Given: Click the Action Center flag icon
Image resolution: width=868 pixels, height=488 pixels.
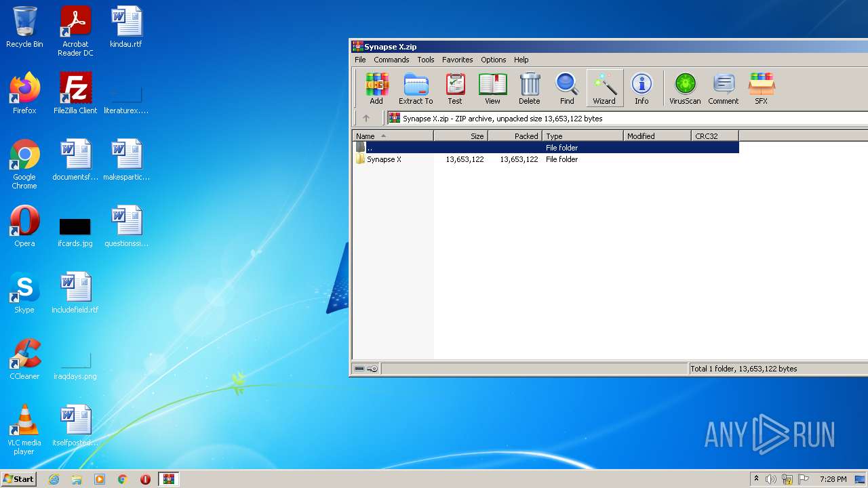Looking at the screenshot, I should [x=804, y=479].
